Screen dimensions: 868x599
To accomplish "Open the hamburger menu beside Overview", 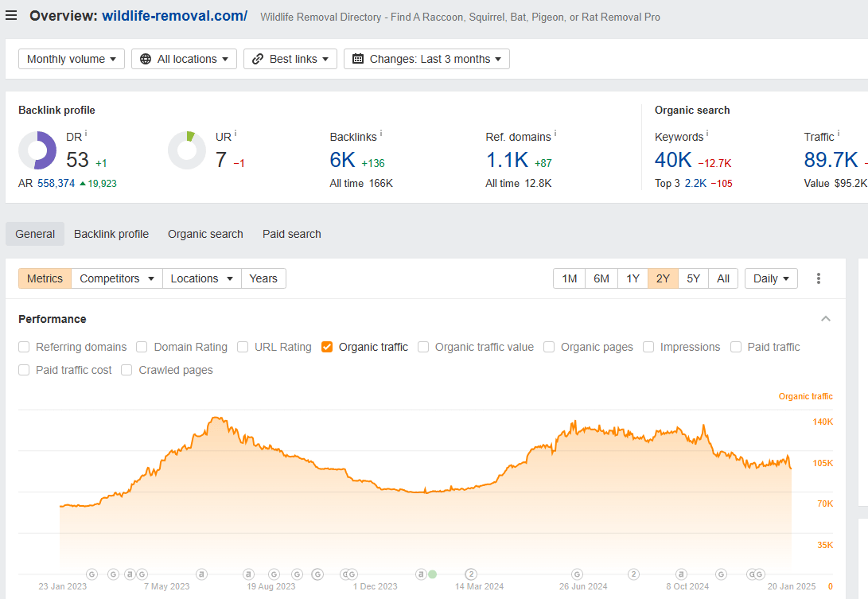I will [11, 15].
